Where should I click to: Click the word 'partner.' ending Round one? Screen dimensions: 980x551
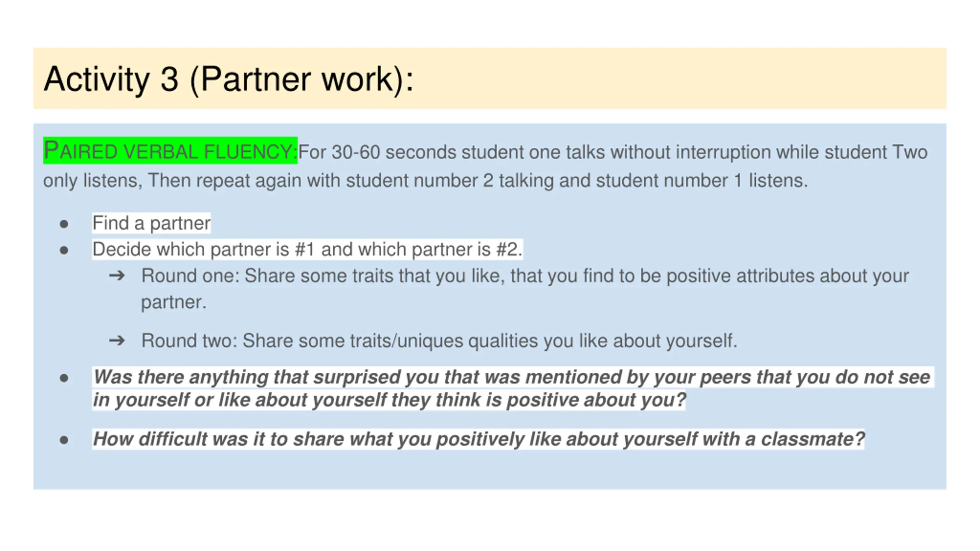tap(174, 302)
